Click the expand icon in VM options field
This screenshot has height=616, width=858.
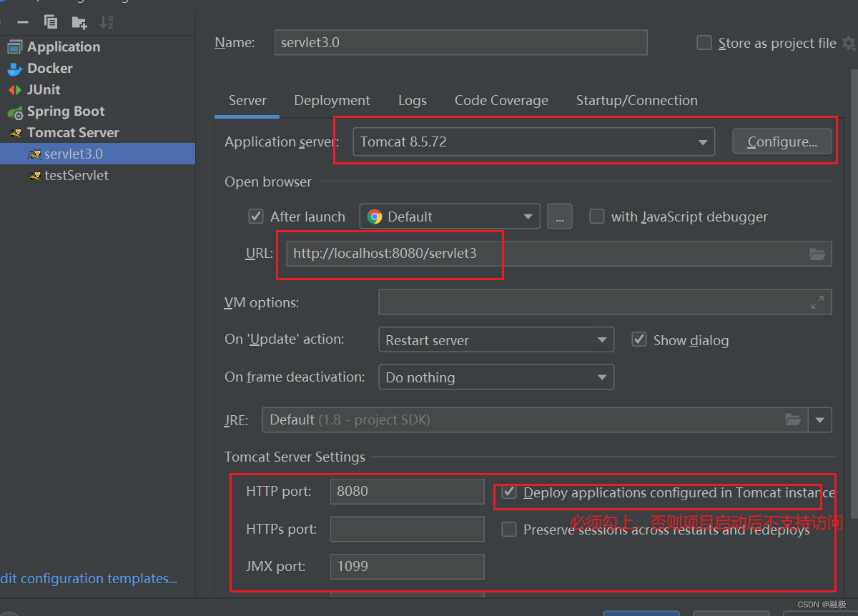click(817, 302)
